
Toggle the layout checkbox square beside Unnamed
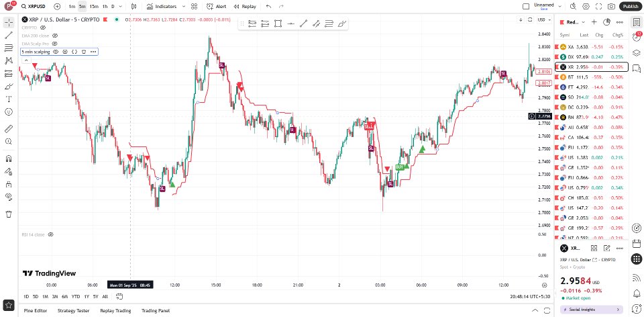(526, 7)
